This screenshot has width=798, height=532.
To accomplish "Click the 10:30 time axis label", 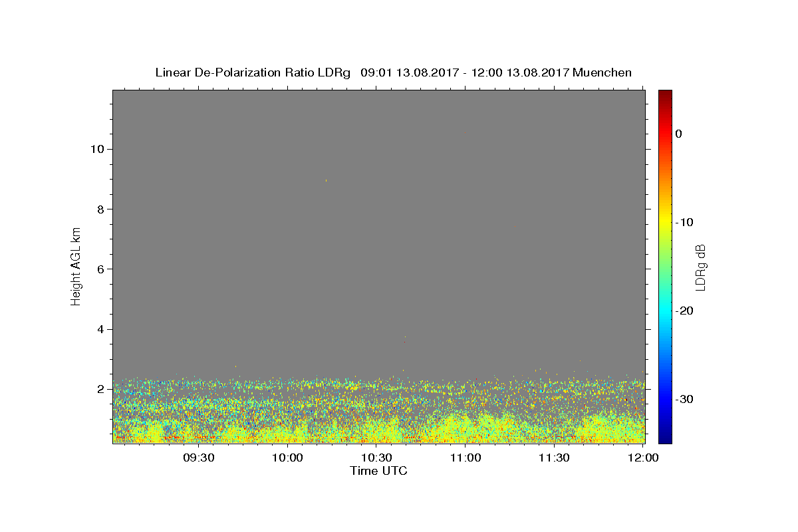I will point(376,458).
